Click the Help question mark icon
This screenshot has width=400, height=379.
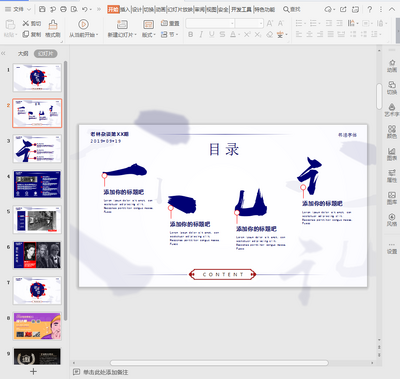click(x=369, y=9)
